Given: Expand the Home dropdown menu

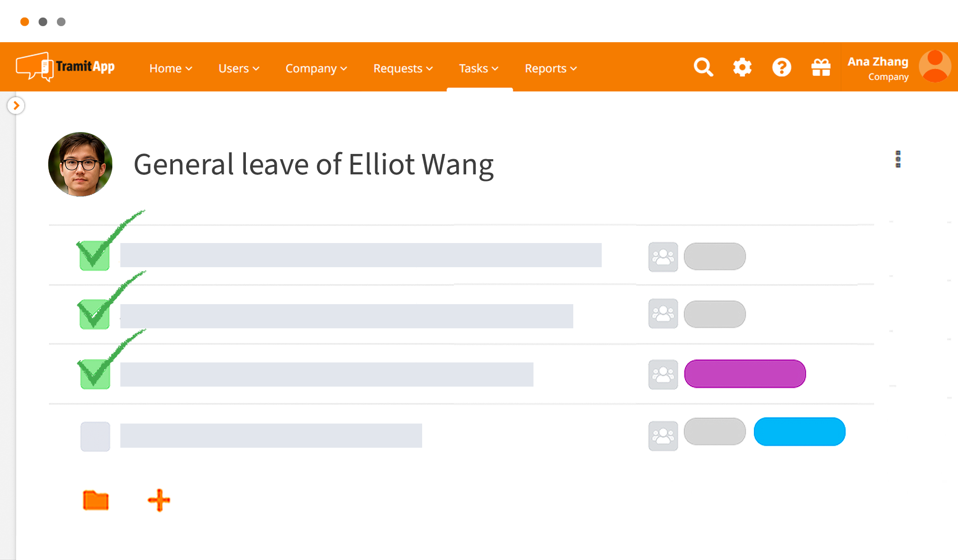Looking at the screenshot, I should tap(171, 68).
